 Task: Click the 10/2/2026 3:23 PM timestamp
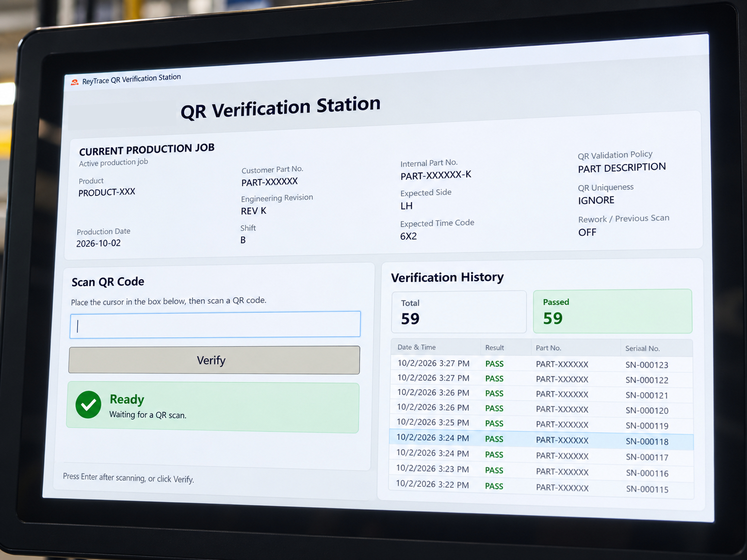432,469
